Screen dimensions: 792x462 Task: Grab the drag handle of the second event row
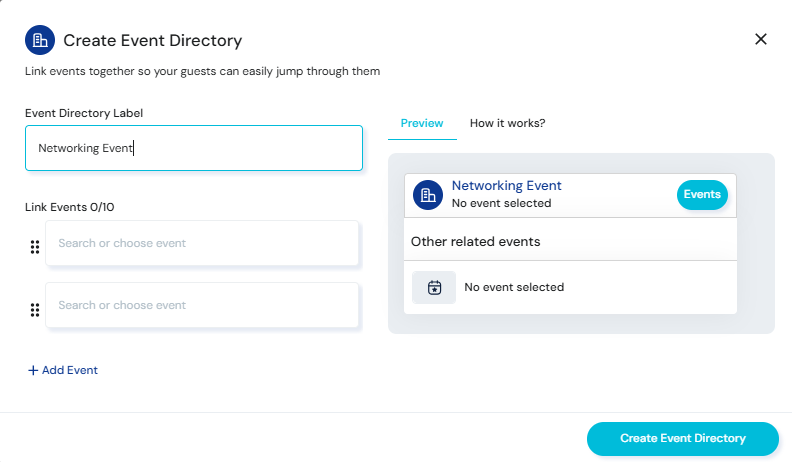(x=35, y=309)
